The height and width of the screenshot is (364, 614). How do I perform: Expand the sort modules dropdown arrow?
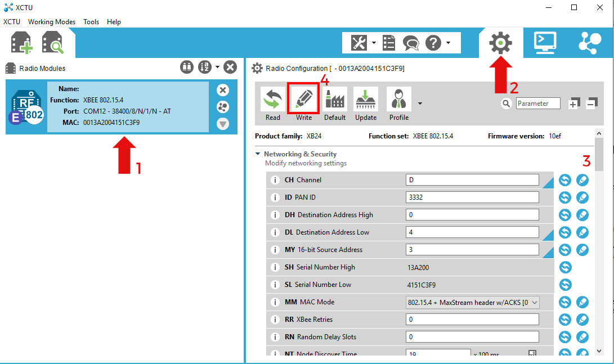217,67
